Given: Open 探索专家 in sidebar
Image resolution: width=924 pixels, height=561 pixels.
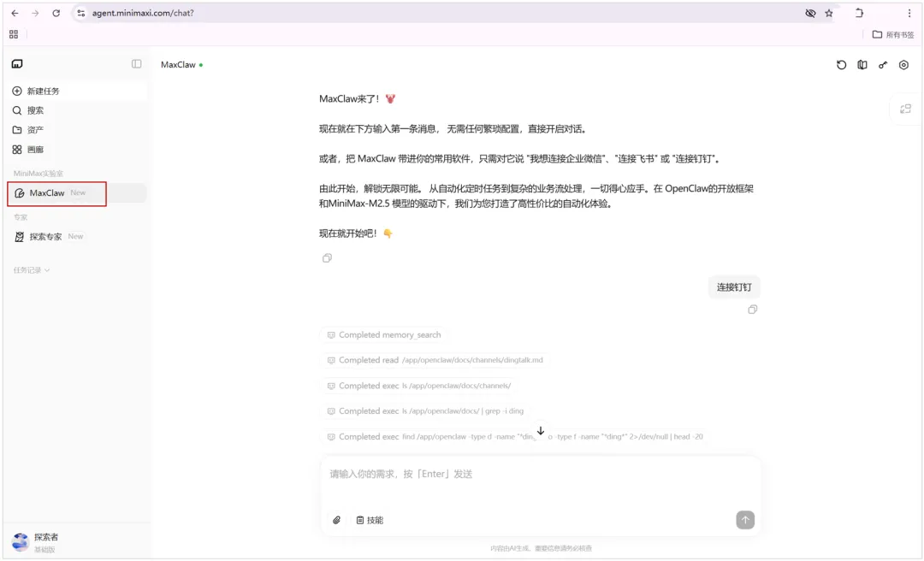Looking at the screenshot, I should (x=77, y=236).
